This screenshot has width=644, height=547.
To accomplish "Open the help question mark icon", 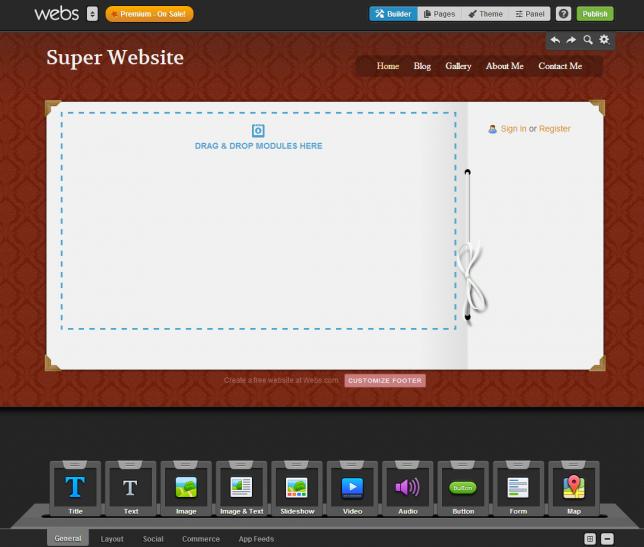I will coord(564,14).
